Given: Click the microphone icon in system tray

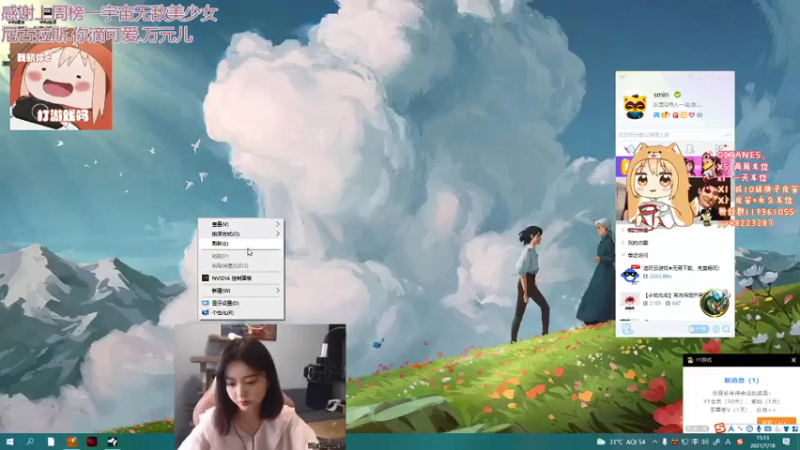Looking at the screenshot, I should tap(664, 442).
